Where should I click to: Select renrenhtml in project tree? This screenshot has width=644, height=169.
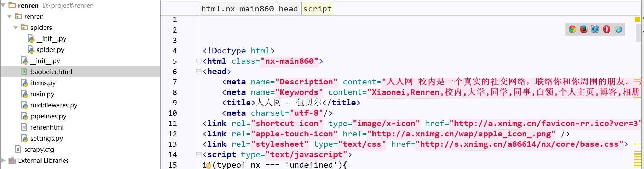tap(47, 127)
